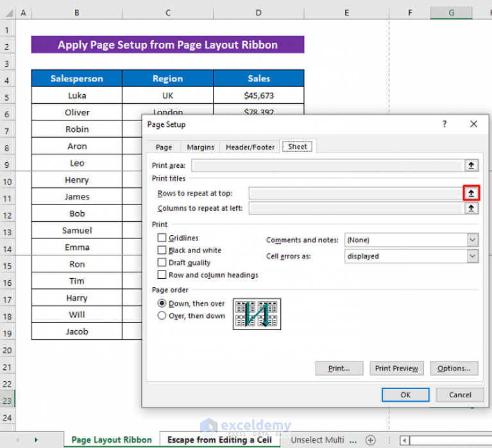The image size is (492, 448).
Task: Select the Sheet tab in dialog
Action: pyautogui.click(x=298, y=146)
